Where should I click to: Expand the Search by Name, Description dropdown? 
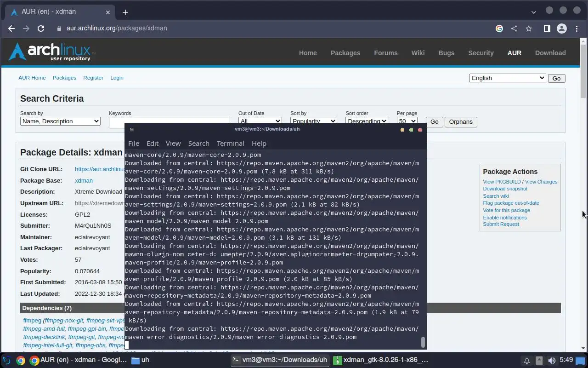click(x=60, y=121)
